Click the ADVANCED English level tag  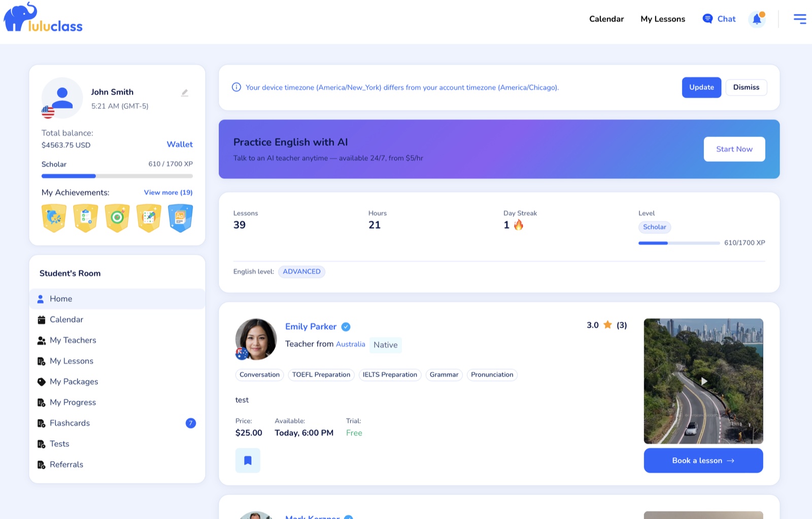coord(301,272)
